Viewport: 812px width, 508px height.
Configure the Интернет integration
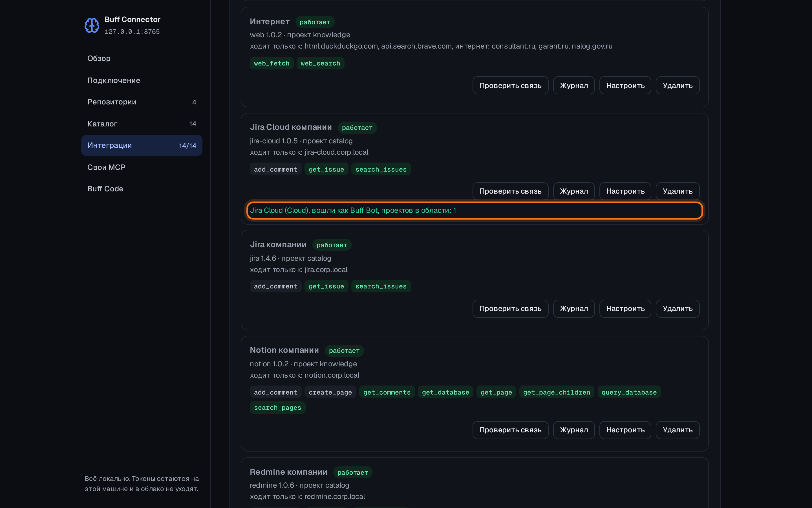tap(625, 85)
